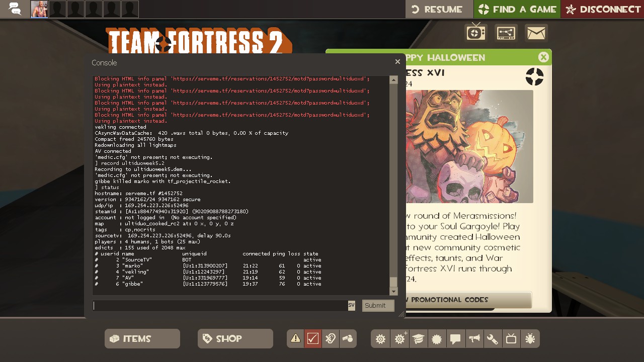Image resolution: width=644 pixels, height=362 pixels.
Task: Click the warning triangle report button
Action: tap(296, 339)
